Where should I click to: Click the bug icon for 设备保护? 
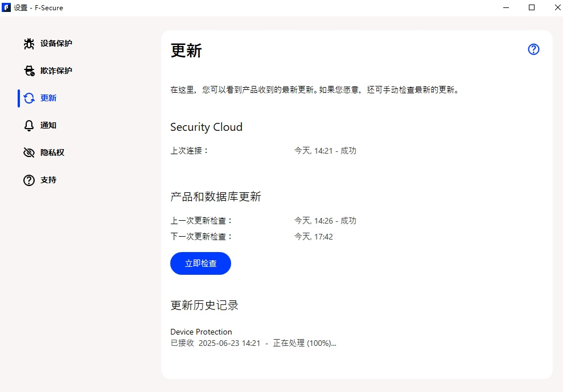(x=28, y=43)
